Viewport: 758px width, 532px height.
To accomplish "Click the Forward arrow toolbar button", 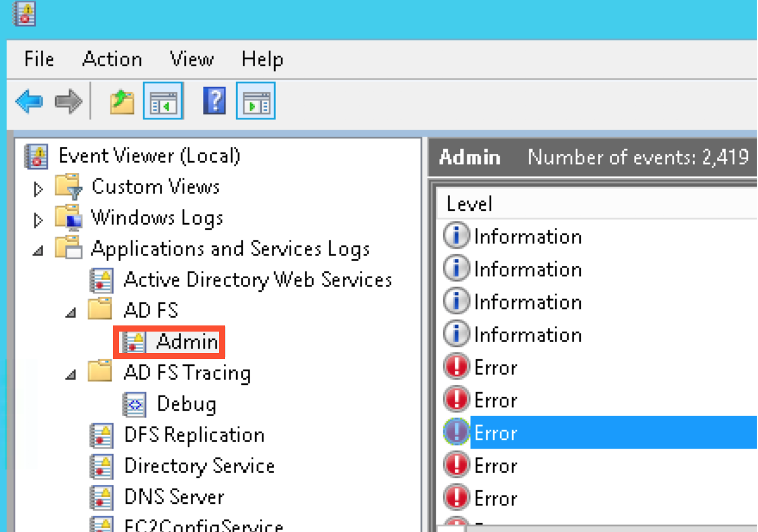I will (68, 101).
